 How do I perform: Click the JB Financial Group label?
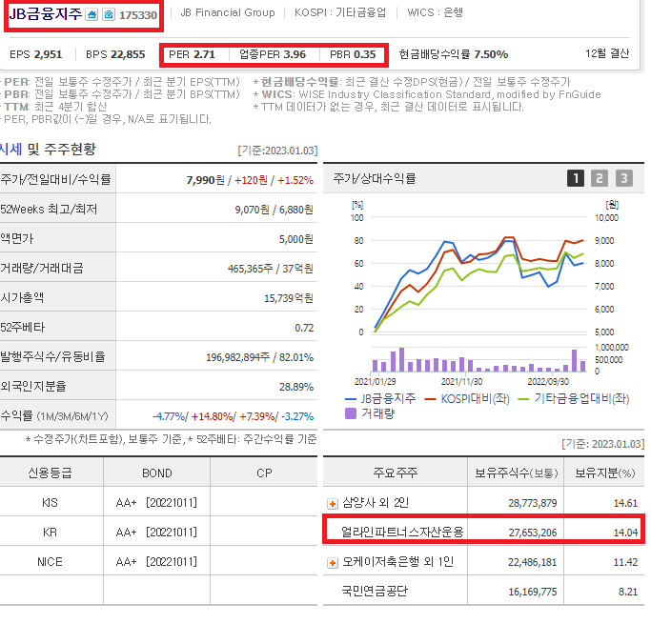tap(228, 12)
